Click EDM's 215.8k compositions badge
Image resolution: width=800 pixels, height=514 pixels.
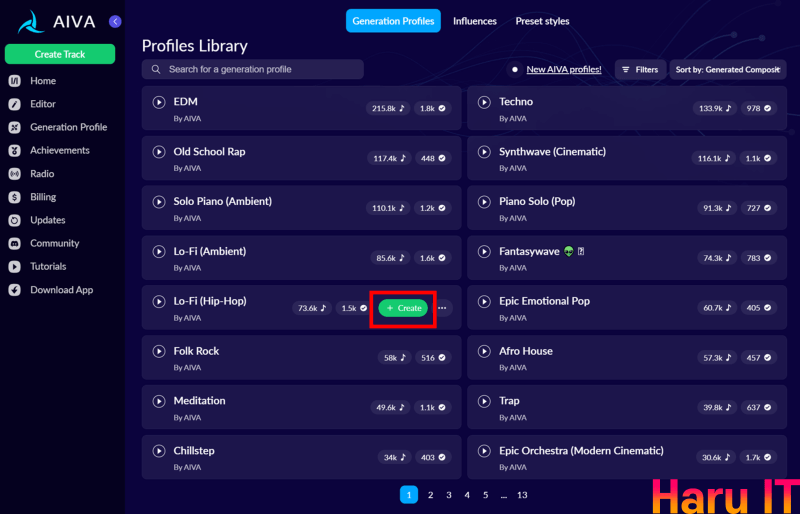pyautogui.click(x=388, y=108)
